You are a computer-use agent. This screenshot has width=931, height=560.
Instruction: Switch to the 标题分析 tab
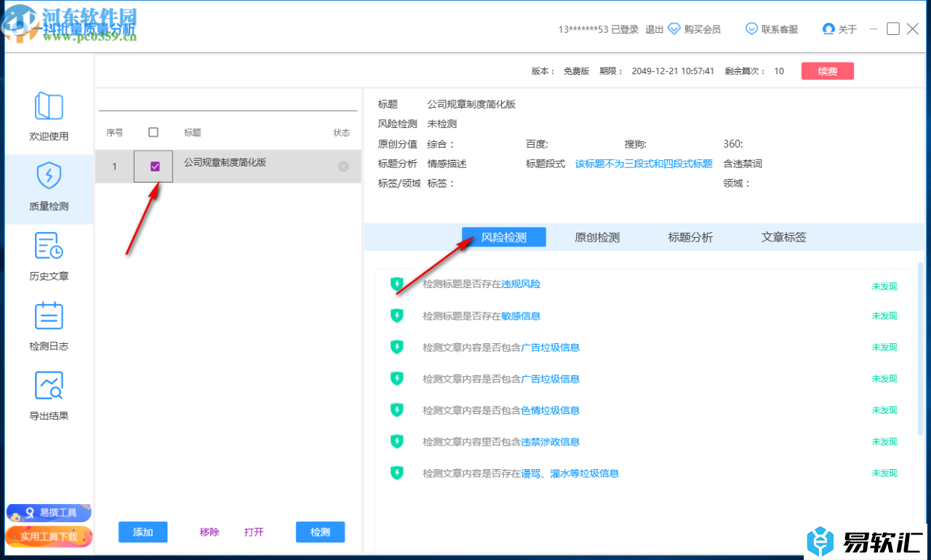click(690, 237)
